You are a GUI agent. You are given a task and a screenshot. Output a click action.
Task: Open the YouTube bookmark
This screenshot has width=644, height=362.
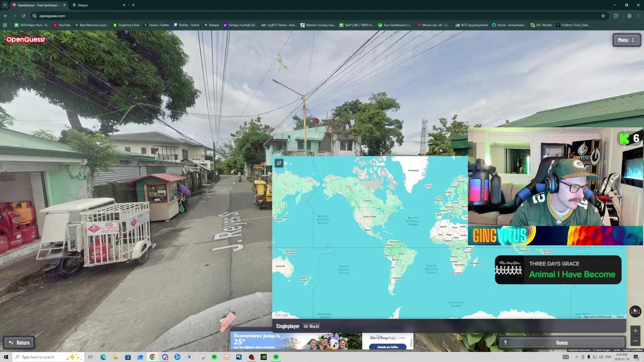pos(62,25)
